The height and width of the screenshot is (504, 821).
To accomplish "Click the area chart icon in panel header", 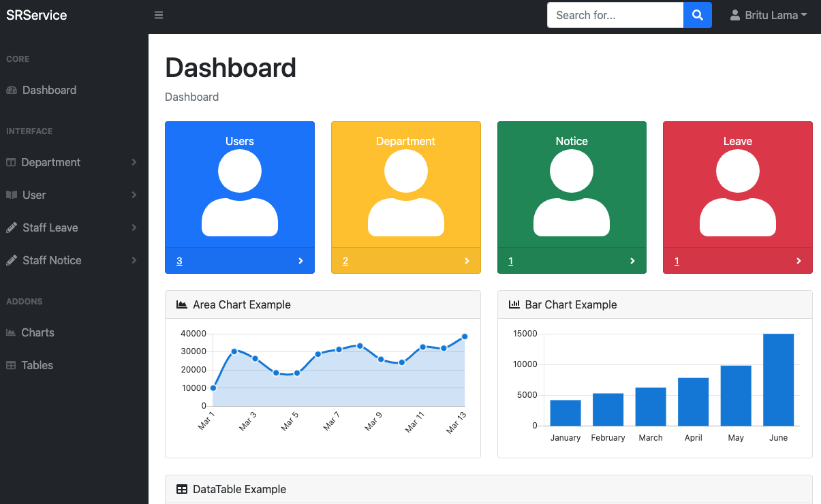I will pos(182,304).
